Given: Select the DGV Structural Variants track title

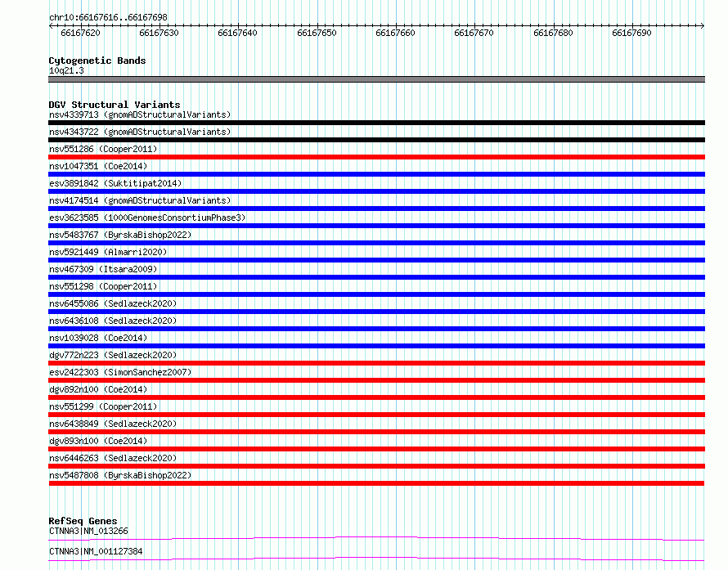Looking at the screenshot, I should 115,105.
